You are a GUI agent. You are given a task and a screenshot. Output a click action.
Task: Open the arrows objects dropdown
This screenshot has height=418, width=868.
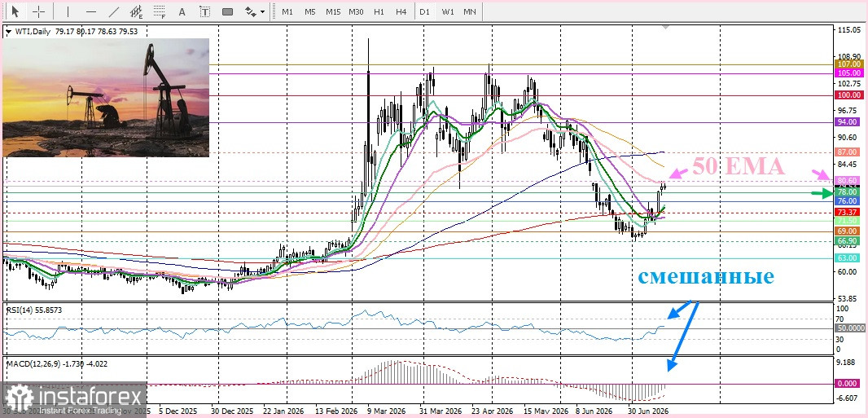pyautogui.click(x=255, y=11)
